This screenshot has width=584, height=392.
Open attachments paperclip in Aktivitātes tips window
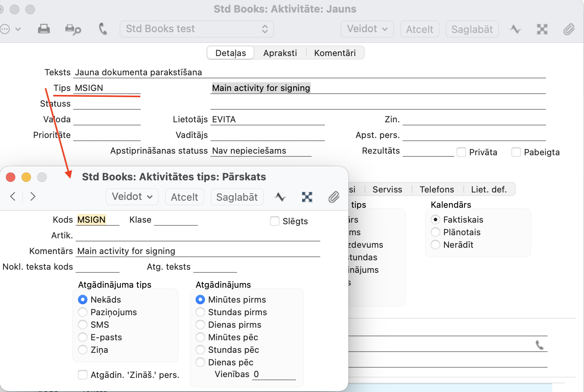pyautogui.click(x=334, y=197)
